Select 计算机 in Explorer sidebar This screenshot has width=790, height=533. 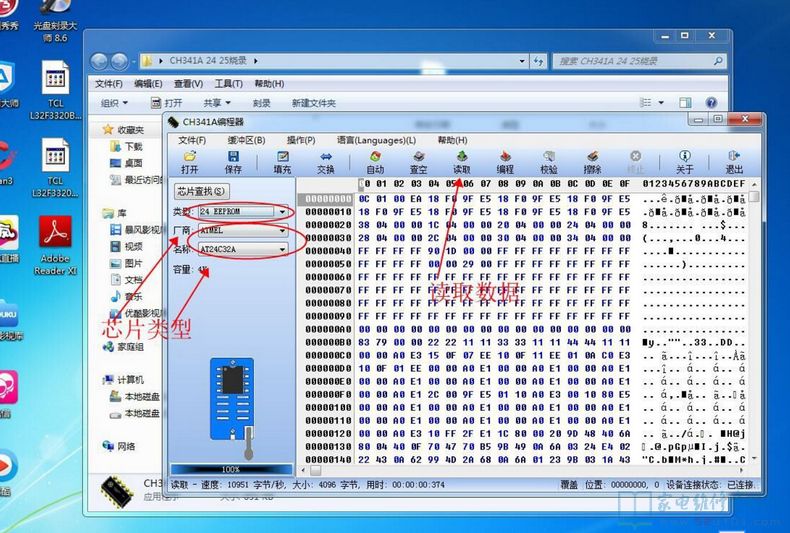pyautogui.click(x=124, y=380)
